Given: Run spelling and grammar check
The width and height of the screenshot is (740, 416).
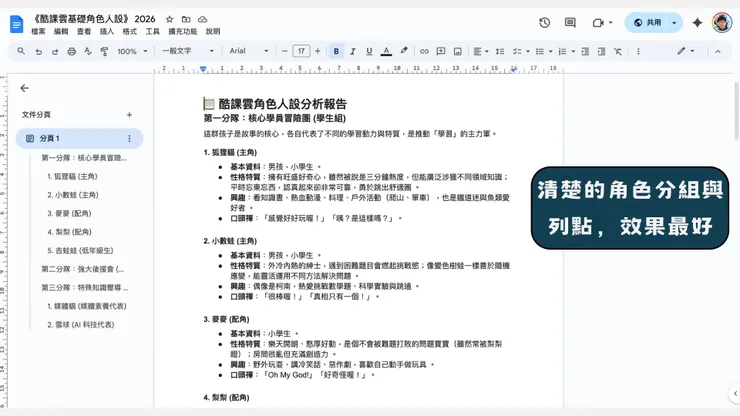Looking at the screenshot, I should 88,51.
